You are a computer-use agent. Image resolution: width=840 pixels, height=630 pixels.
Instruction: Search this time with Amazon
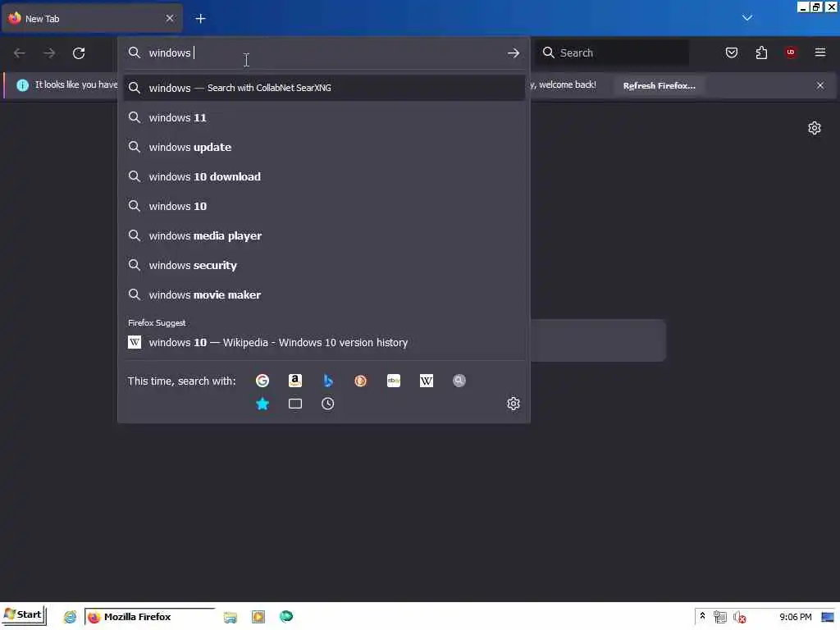click(295, 381)
